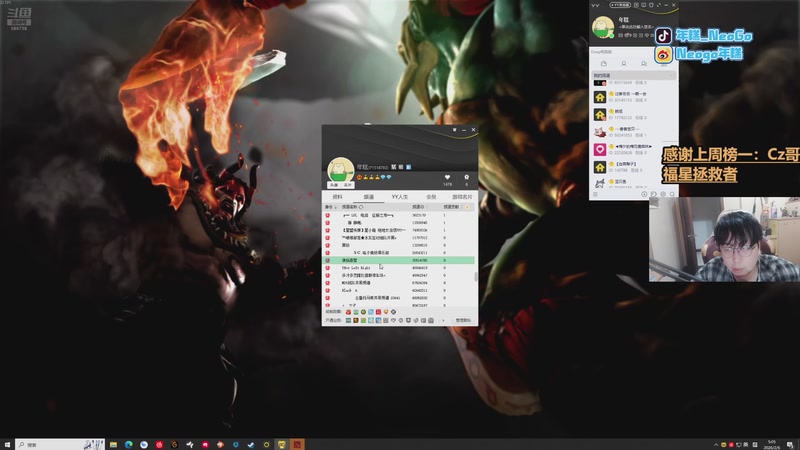Click the 头像 button under the avatar
This screenshot has width=800, height=450.
tap(334, 185)
